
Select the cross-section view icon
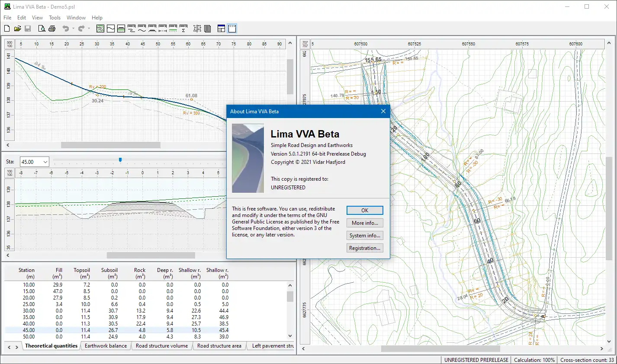pos(121,28)
